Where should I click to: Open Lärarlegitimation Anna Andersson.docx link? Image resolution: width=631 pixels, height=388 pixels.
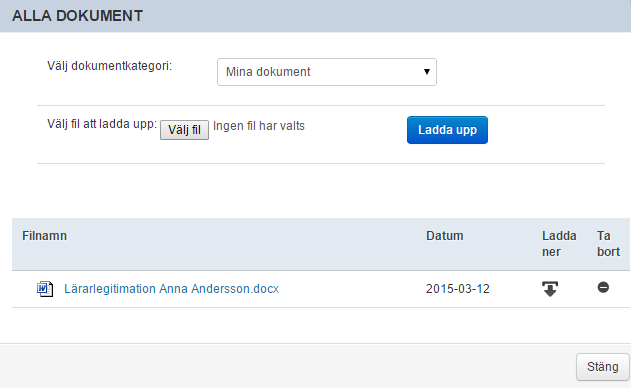(x=171, y=289)
